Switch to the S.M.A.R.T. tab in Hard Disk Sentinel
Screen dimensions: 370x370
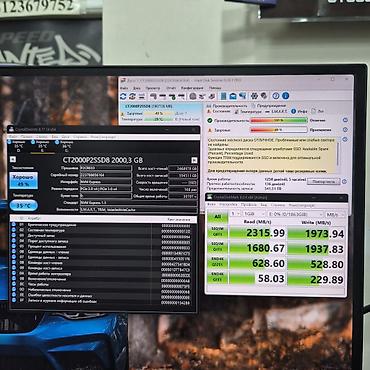[x=277, y=112]
